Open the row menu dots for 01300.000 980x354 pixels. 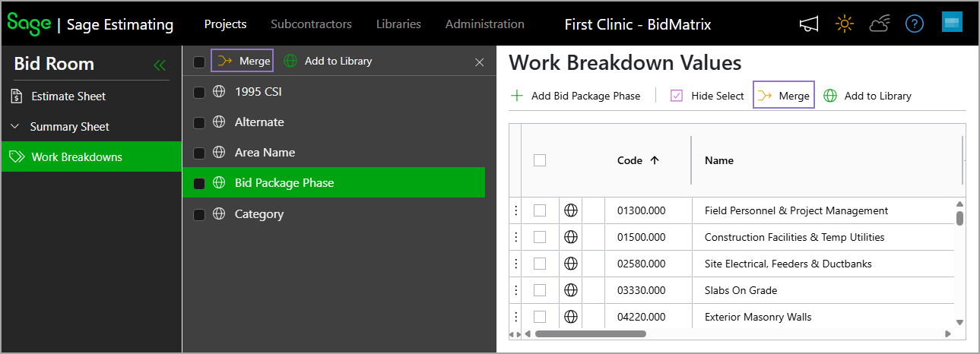(x=515, y=210)
